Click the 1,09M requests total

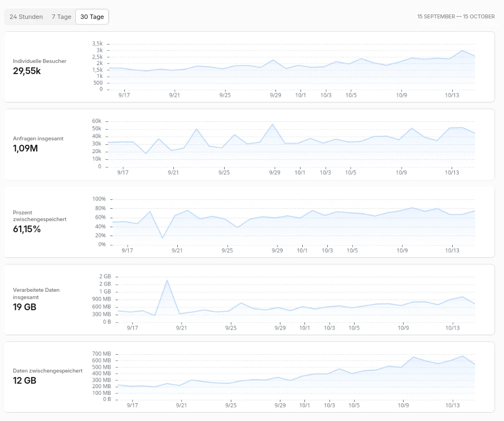[26, 148]
